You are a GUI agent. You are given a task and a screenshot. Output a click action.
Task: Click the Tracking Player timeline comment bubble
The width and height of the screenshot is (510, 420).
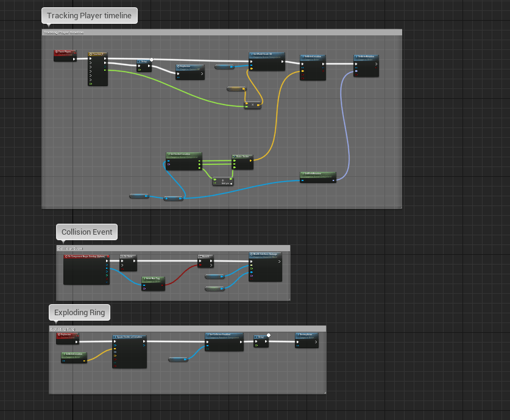click(x=89, y=16)
